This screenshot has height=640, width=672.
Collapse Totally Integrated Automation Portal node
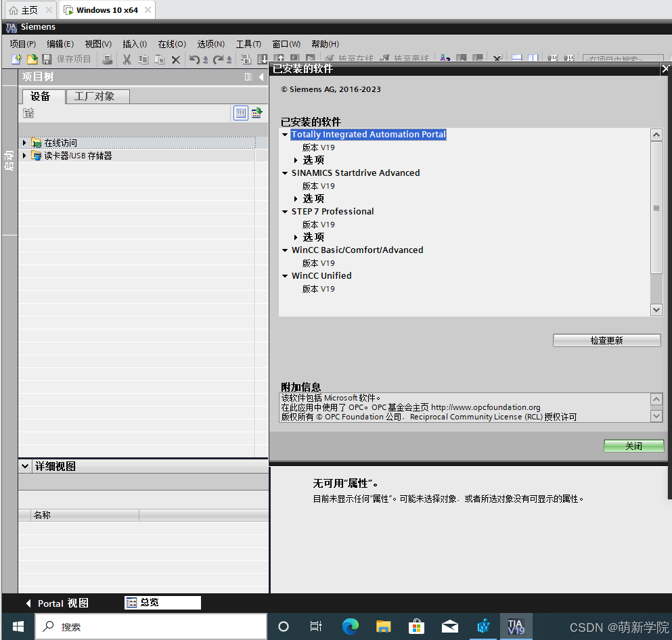click(285, 135)
